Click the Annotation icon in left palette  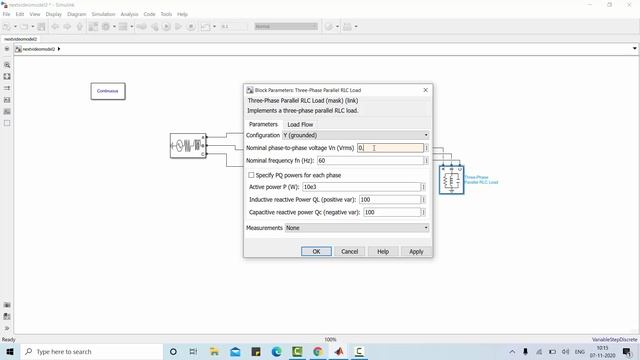[7, 100]
